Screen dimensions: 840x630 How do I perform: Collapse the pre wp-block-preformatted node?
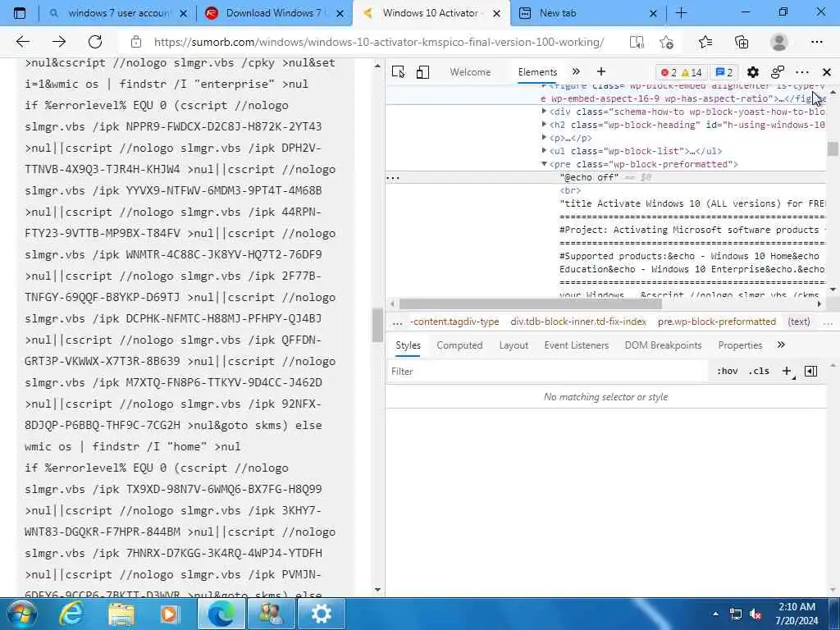[545, 164]
